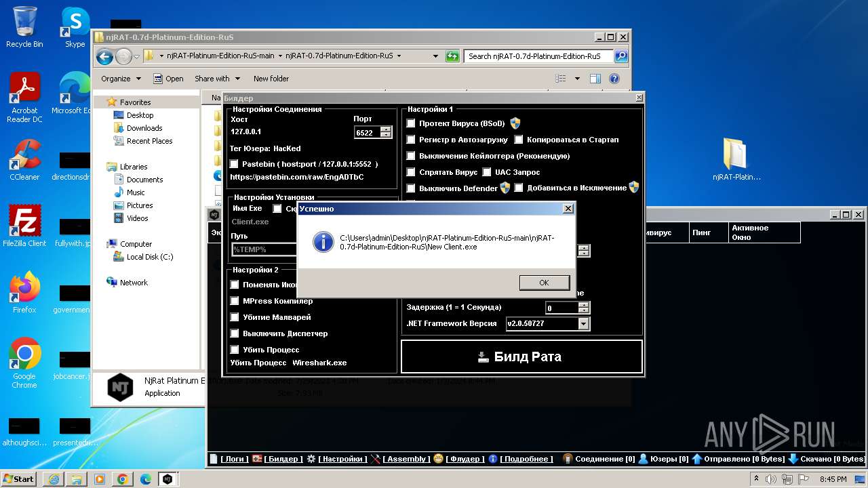This screenshot has height=488, width=868.
Task: Open the CCleaner desktop shortcut
Action: pos(24,160)
